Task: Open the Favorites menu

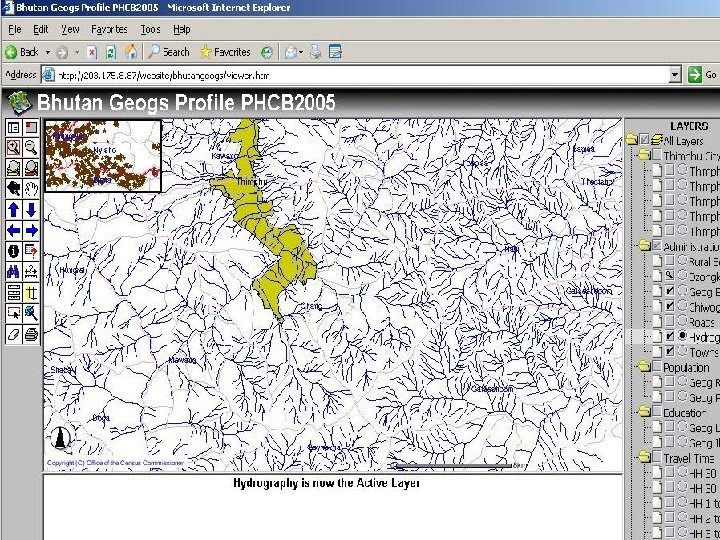Action: click(109, 29)
